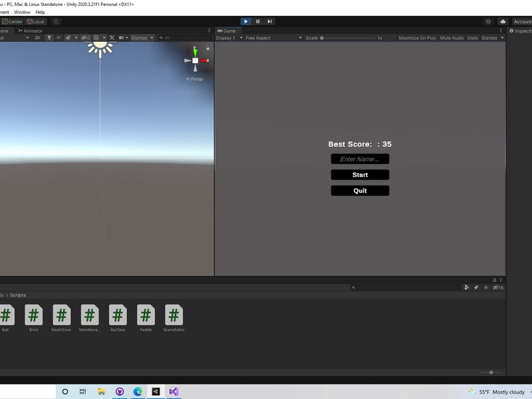
Task: Switch to the Animator tab
Action: coord(31,31)
